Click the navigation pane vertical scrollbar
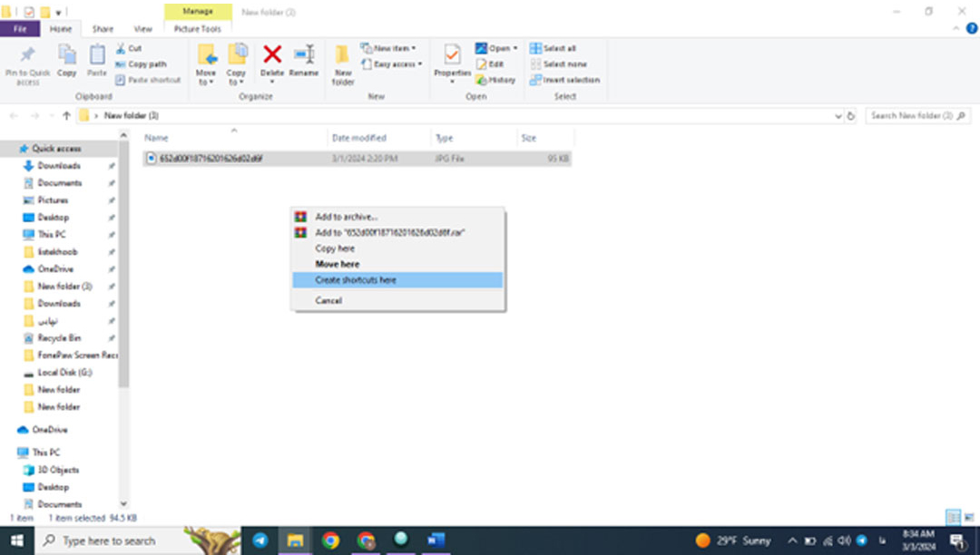Screen dimensions: 980x555 tap(124, 272)
